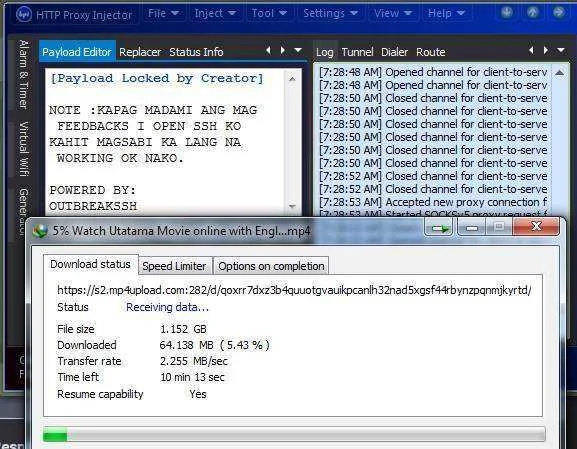Click the round right-arrow icon in title bar
This screenshot has height=449, width=577.
coord(559,12)
